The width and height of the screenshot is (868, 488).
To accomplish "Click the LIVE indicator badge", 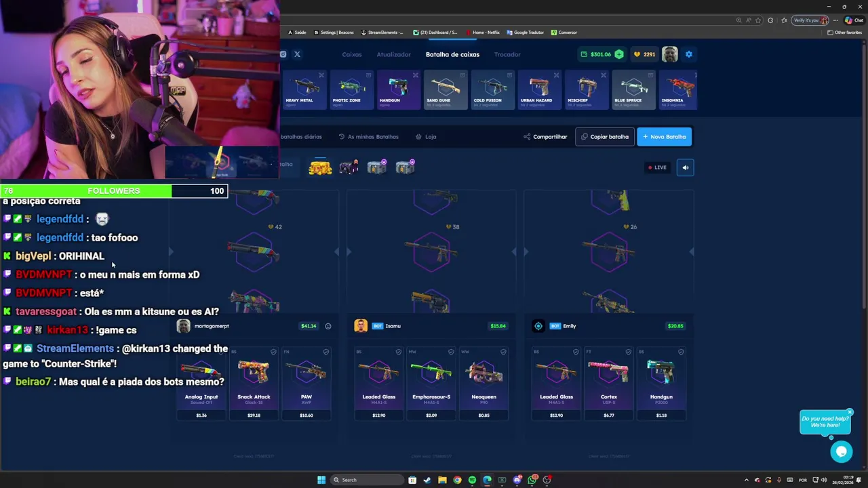I will point(657,167).
